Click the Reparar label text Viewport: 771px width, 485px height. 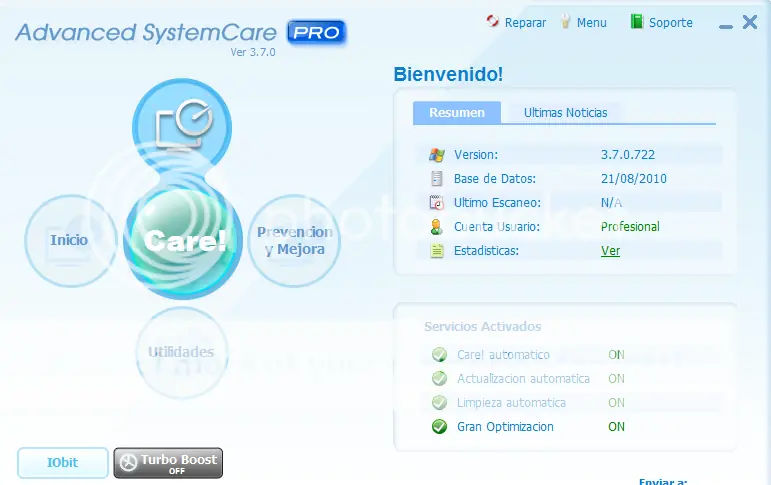point(525,23)
